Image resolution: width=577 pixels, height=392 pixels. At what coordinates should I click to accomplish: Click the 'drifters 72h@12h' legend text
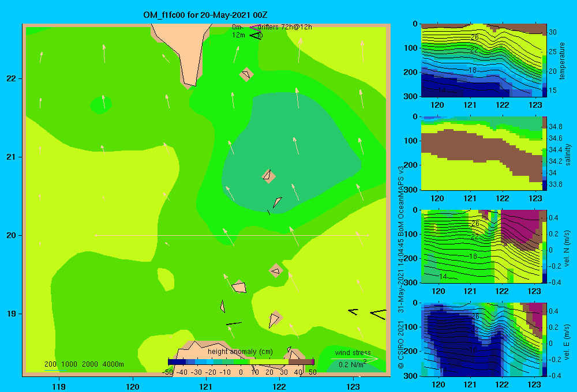pyautogui.click(x=284, y=27)
